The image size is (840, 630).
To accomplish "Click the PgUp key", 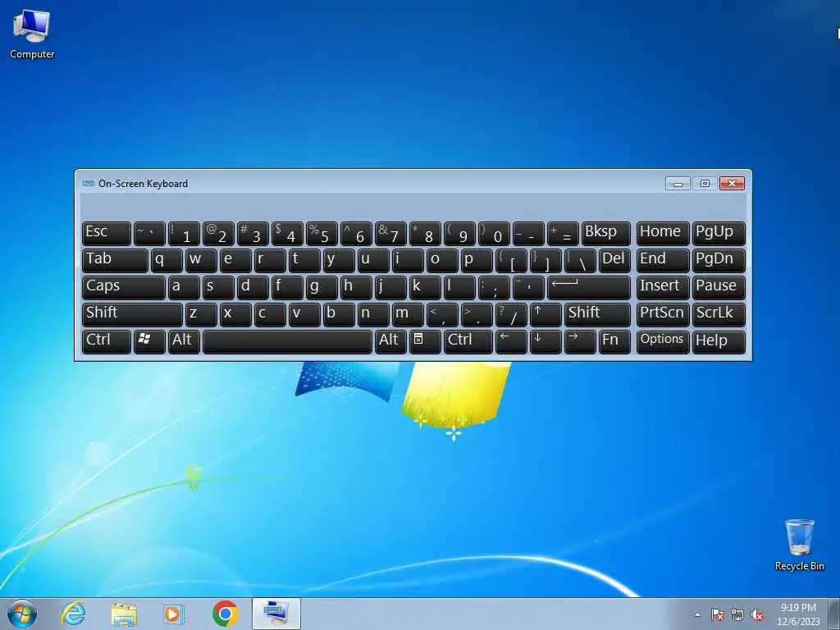I will click(719, 233).
